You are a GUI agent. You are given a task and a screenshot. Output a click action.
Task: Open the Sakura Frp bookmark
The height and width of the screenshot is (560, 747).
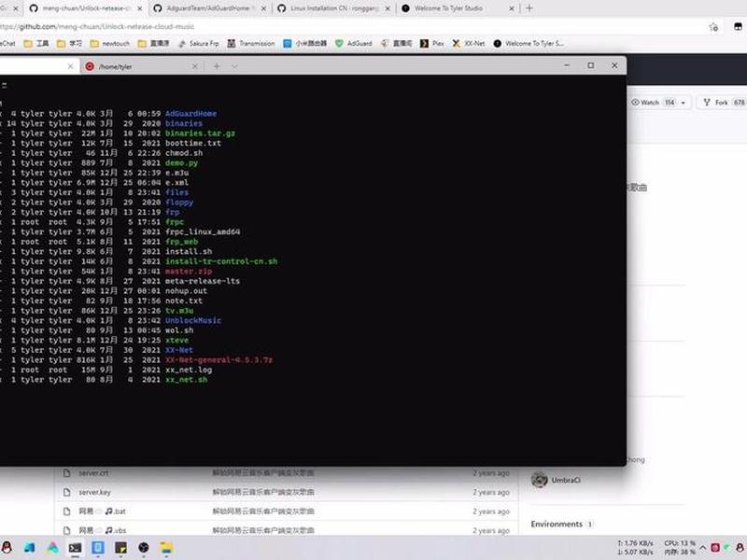pos(198,43)
